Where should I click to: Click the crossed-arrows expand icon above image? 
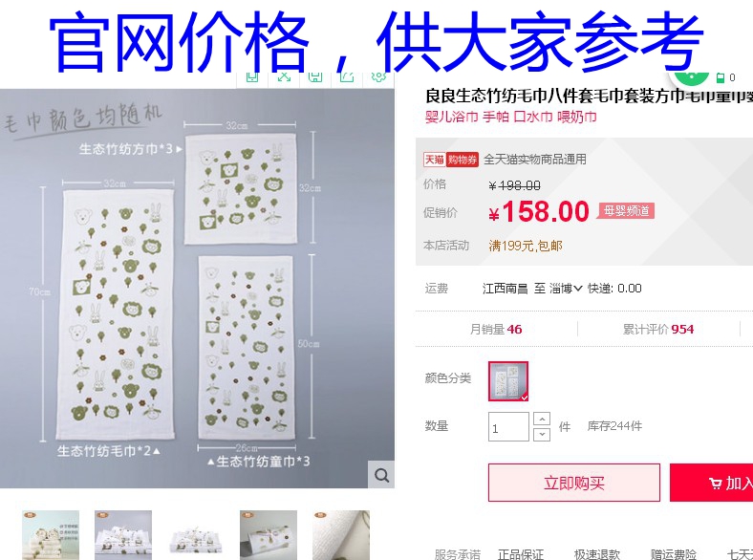284,76
